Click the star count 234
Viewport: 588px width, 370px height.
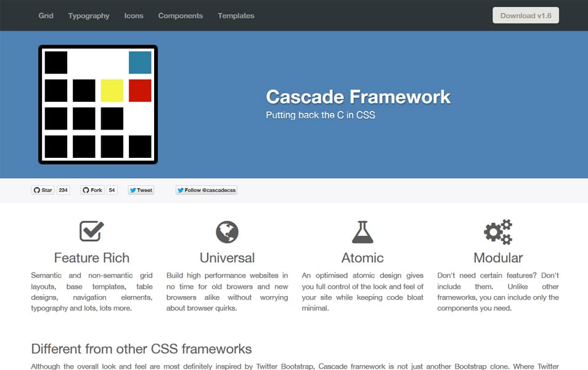click(63, 191)
